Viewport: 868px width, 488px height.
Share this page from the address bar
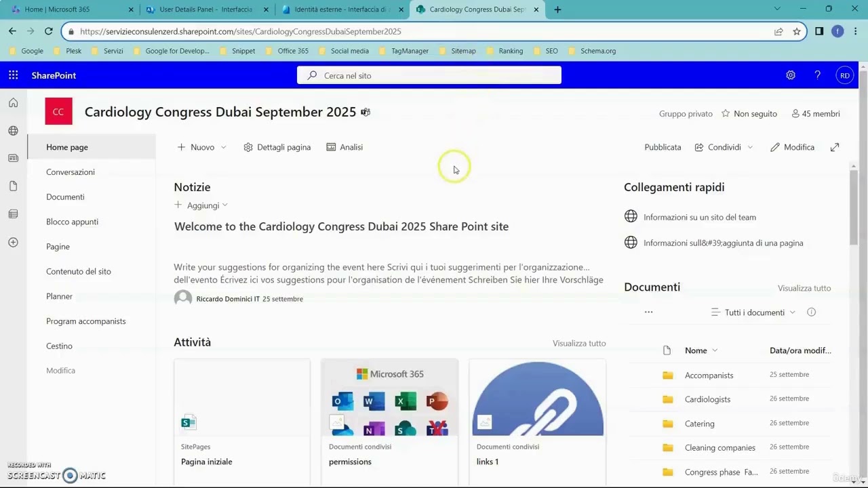click(778, 31)
